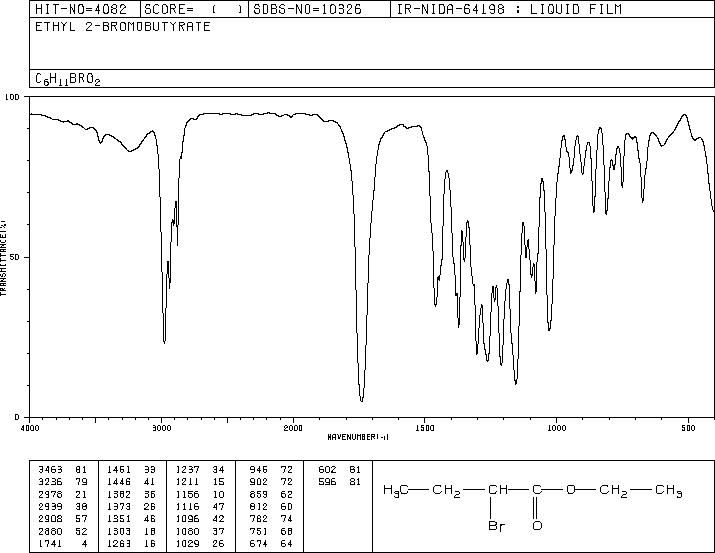Select peak table entry '3236'
The image size is (715, 553).
tap(50, 482)
